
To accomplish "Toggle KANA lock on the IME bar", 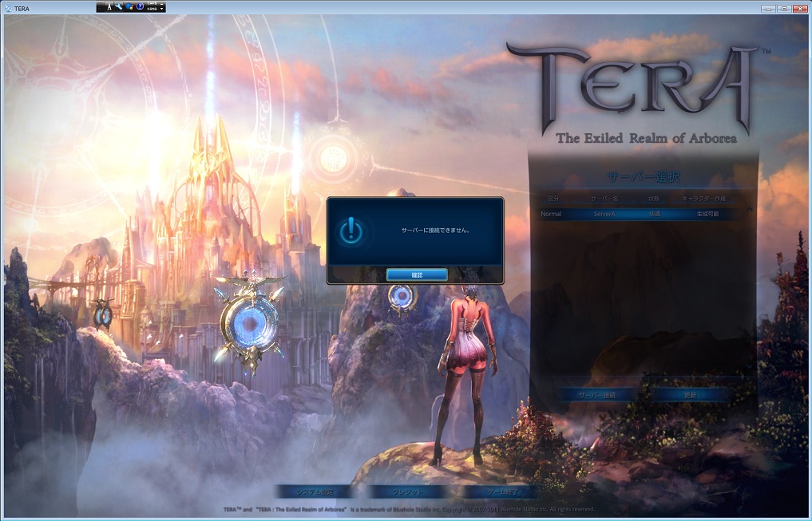I will click(x=152, y=10).
